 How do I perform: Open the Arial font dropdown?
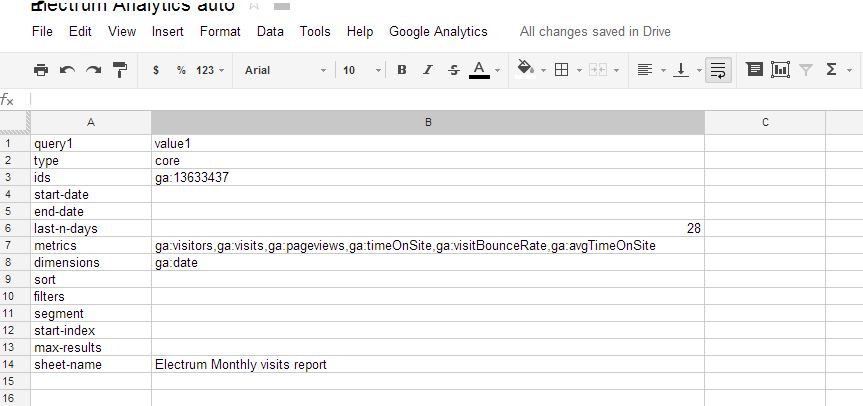pos(285,70)
